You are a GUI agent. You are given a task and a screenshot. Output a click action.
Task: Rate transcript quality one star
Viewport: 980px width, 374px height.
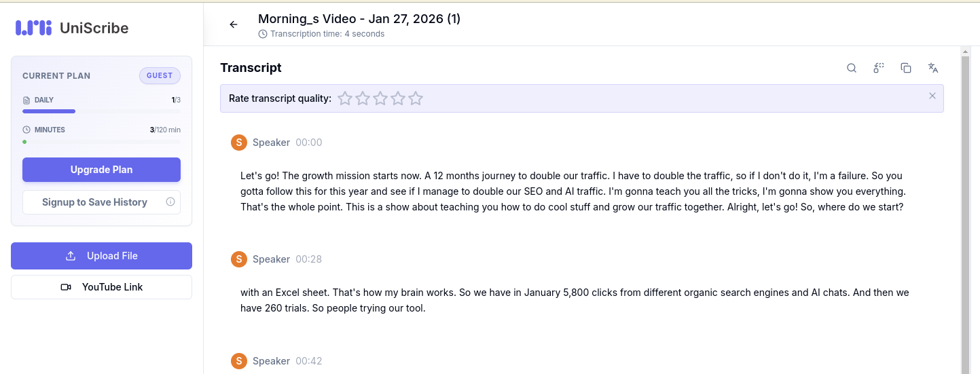(x=345, y=98)
